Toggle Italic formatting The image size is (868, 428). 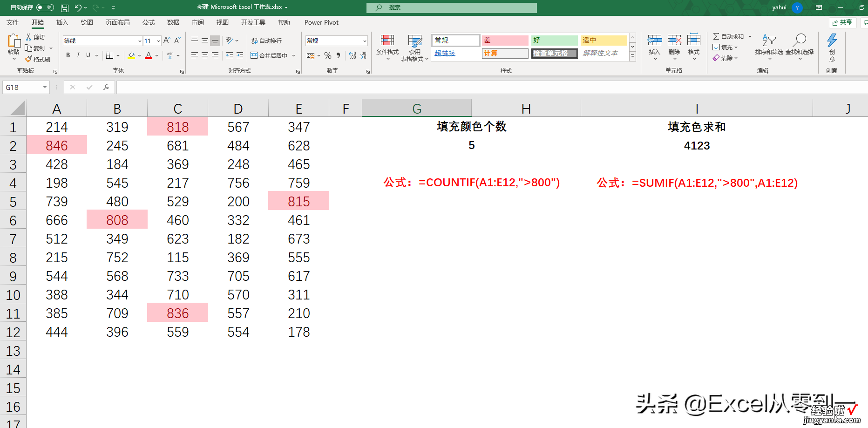click(x=78, y=55)
